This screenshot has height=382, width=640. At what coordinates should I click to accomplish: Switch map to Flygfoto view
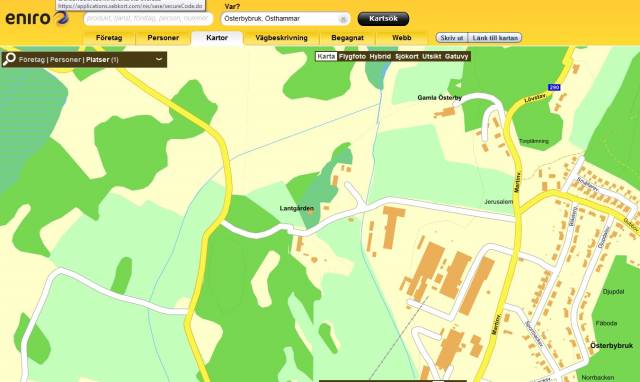pyautogui.click(x=352, y=56)
